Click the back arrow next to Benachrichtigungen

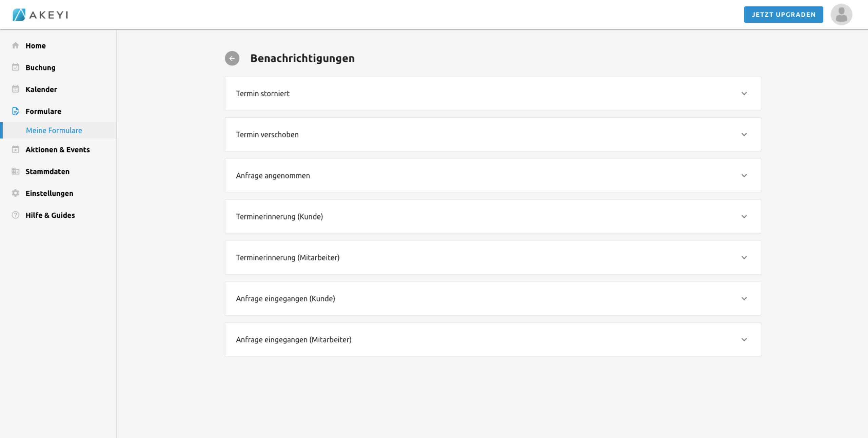(232, 58)
